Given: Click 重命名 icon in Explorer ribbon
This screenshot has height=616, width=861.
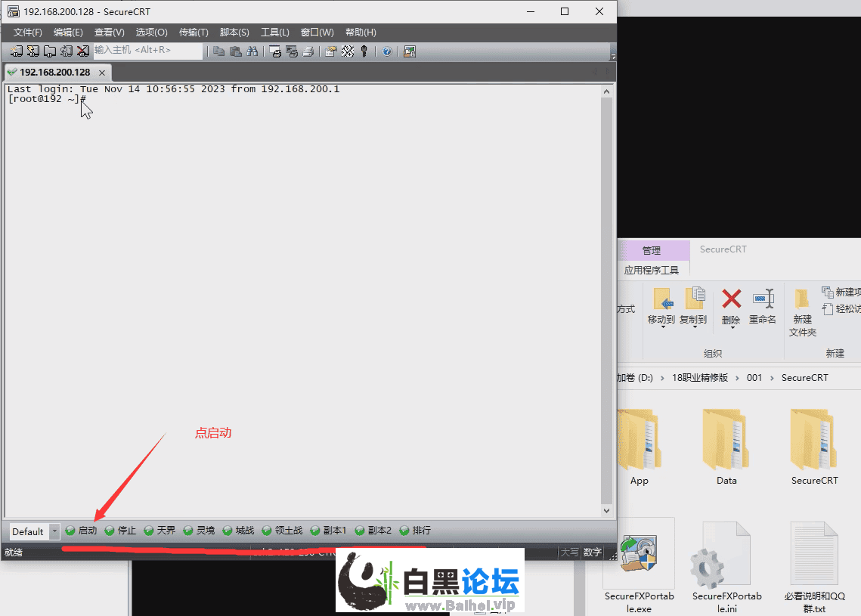Looking at the screenshot, I should (x=763, y=306).
